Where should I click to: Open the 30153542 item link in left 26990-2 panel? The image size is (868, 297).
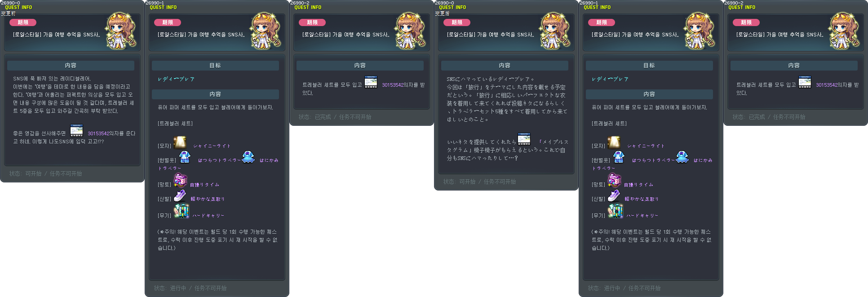pyautogui.click(x=393, y=85)
